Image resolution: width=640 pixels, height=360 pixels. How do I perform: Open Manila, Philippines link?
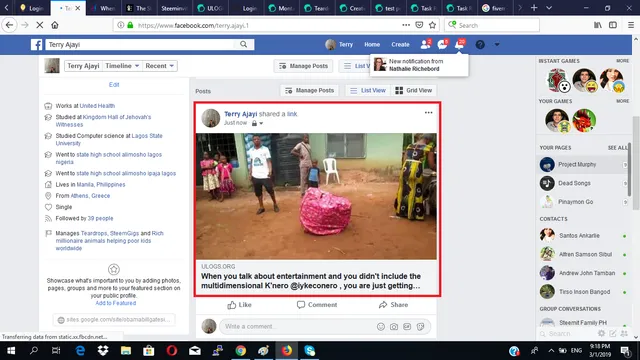[101, 184]
